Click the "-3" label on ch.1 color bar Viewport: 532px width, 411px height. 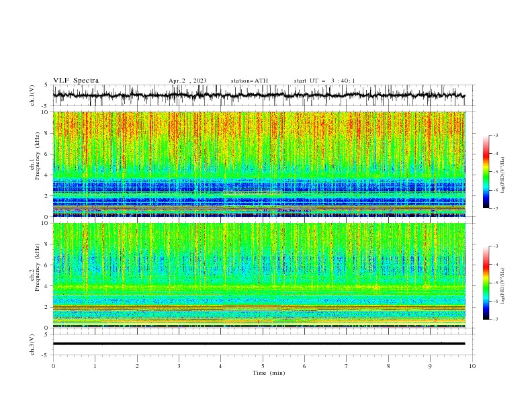[x=496, y=135]
